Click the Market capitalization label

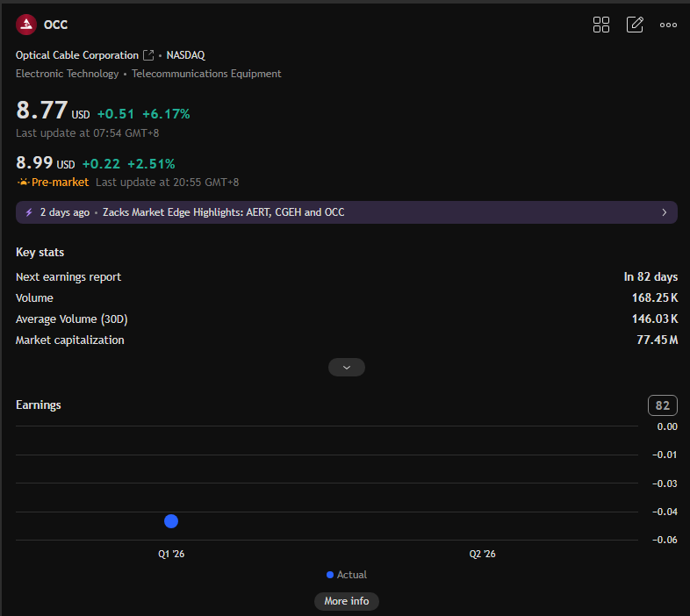coord(70,340)
